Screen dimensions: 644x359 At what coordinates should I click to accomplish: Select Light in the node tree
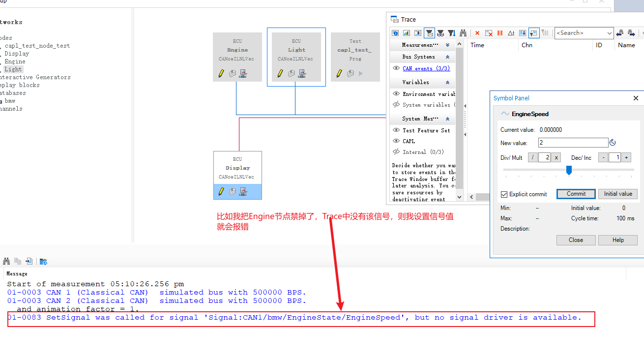[x=13, y=69]
